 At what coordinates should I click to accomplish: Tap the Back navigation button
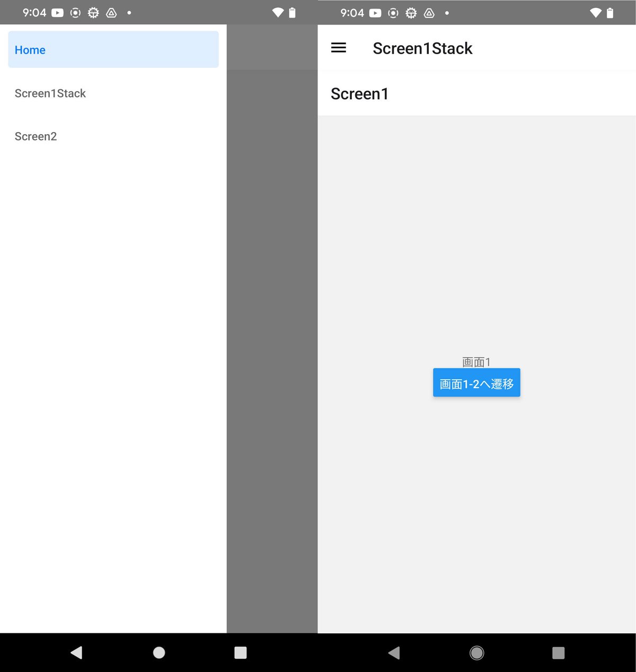click(x=76, y=653)
